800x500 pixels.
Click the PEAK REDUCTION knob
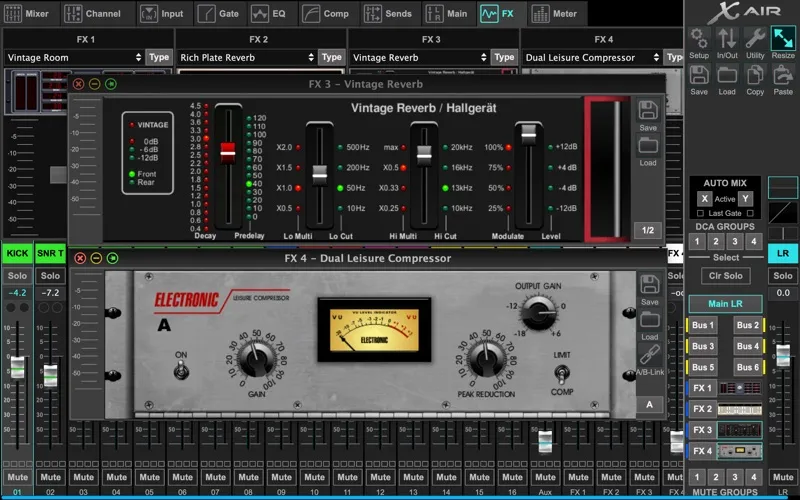(487, 360)
